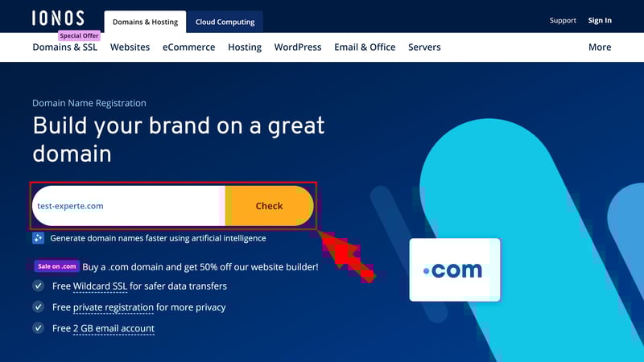Image resolution: width=644 pixels, height=362 pixels.
Task: Click the orange Check button
Action: 270,206
